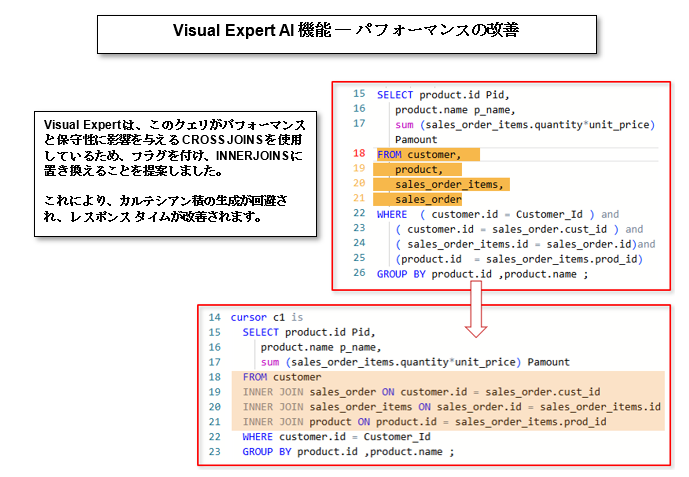689x477 pixels.
Task: Click highlighted 'FROM customer,' line in top code
Action: pyautogui.click(x=419, y=154)
